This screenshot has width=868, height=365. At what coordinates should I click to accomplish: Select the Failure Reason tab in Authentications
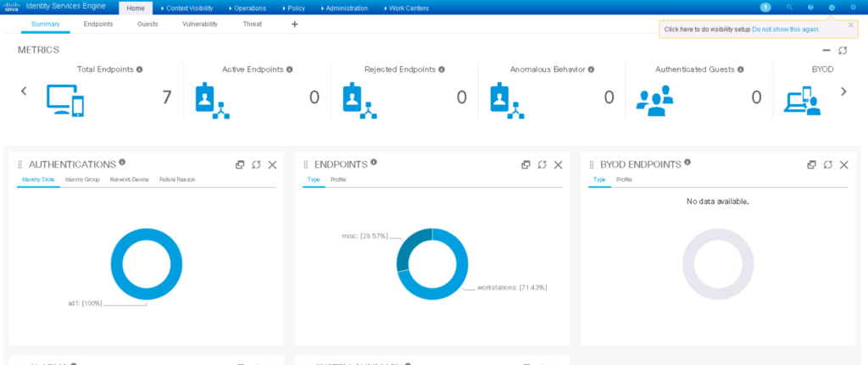[x=176, y=180]
